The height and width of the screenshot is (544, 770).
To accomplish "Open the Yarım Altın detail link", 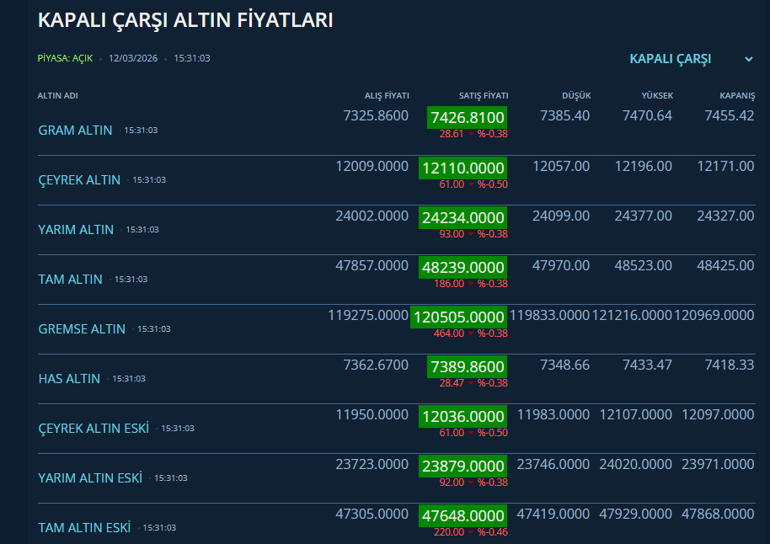I will coord(76,230).
